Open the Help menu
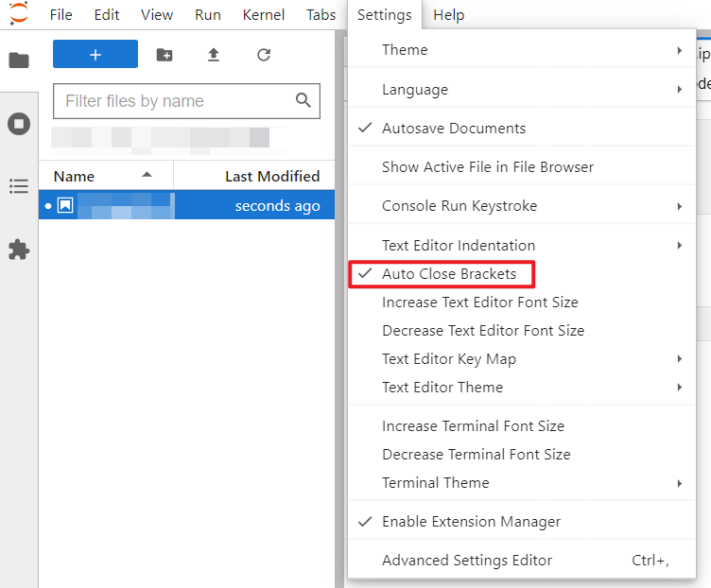The image size is (711, 588). point(448,15)
